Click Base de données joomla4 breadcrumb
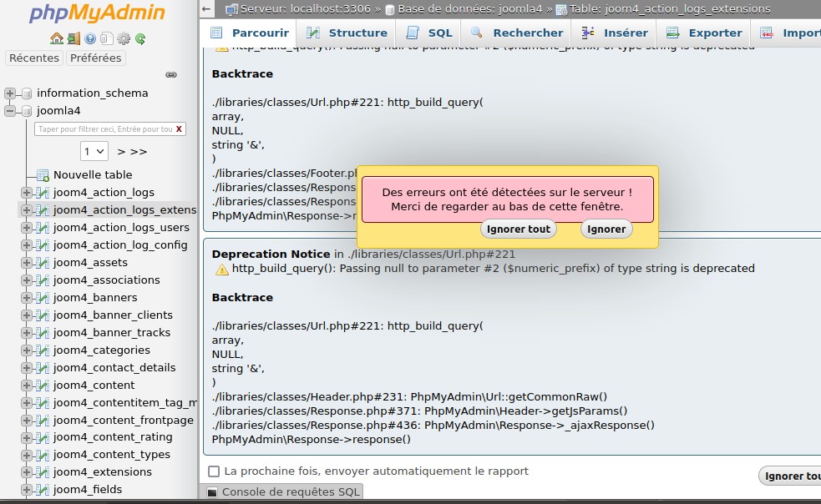The width and height of the screenshot is (821, 504). tap(469, 9)
